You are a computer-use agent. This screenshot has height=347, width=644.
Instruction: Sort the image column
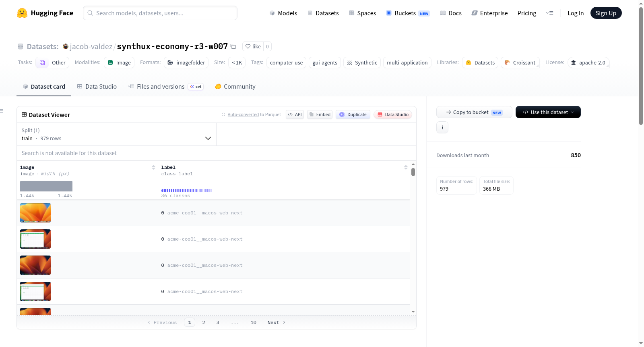[153, 167]
